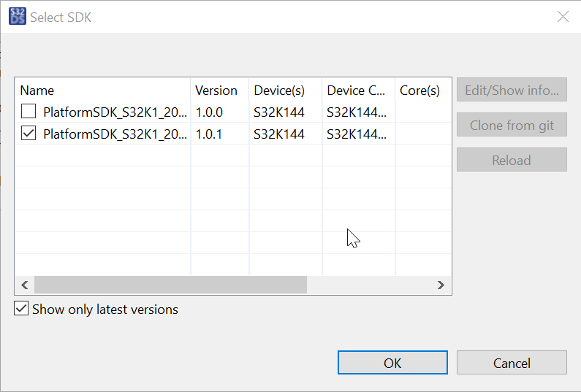
Task: Uncheck the PlatformSDK version 1.0.1 checkbox
Action: click(x=29, y=134)
